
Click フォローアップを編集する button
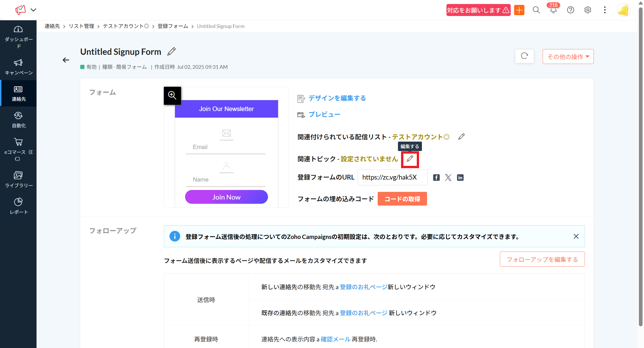coord(542,259)
